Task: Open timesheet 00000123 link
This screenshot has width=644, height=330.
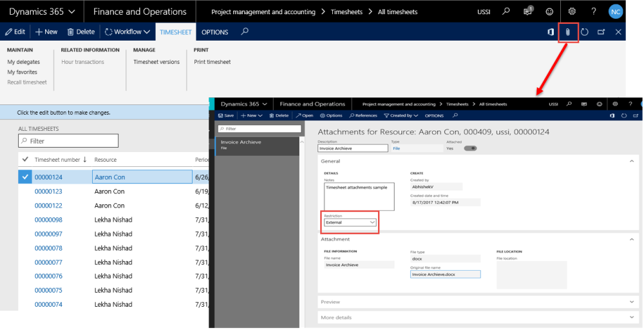Action: [x=48, y=191]
